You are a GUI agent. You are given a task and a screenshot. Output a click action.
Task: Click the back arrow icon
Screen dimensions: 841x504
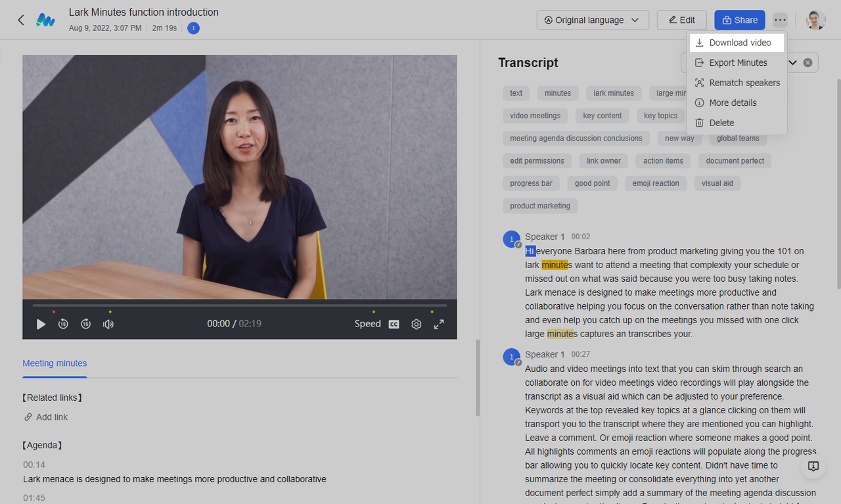coord(21,20)
